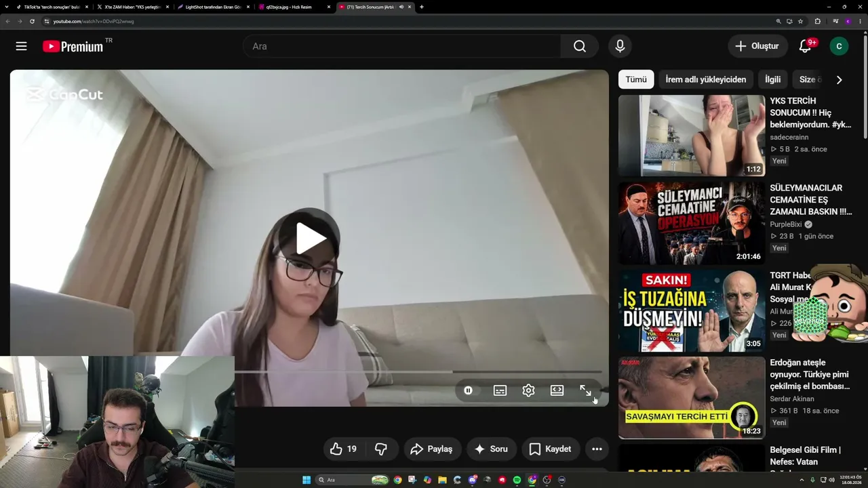
Task: Select the İlgili filter chip
Action: point(773,79)
